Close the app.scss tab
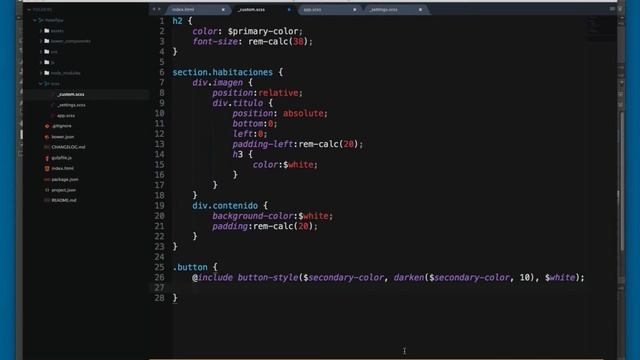 point(354,9)
